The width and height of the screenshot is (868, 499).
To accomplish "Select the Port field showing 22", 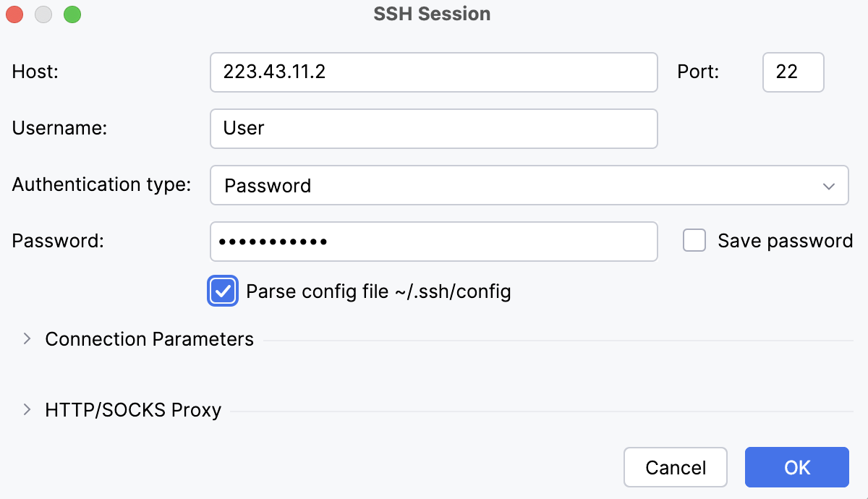I will point(793,72).
